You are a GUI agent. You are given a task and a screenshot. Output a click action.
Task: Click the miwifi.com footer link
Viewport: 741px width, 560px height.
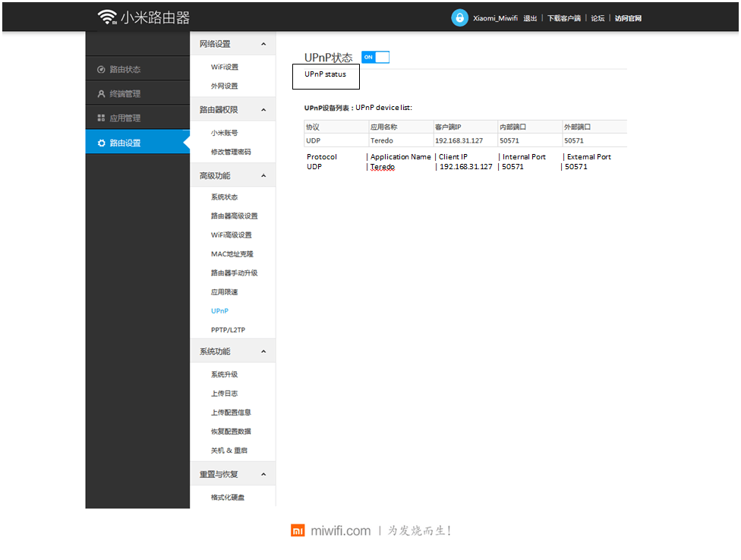[x=340, y=530]
